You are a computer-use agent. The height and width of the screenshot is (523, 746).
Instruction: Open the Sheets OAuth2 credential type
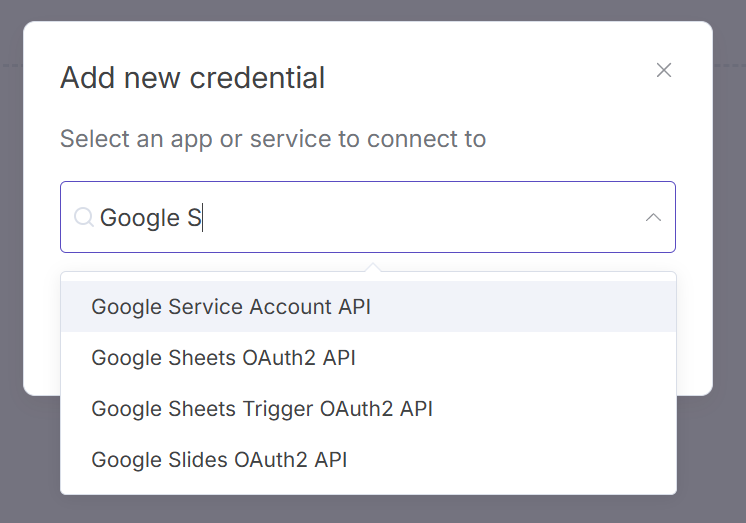tap(223, 358)
